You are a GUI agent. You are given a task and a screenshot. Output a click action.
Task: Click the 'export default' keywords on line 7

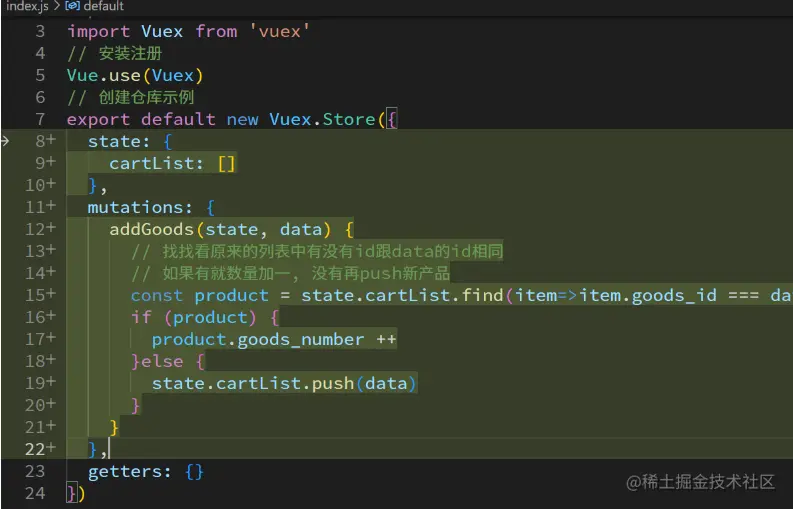[141, 119]
